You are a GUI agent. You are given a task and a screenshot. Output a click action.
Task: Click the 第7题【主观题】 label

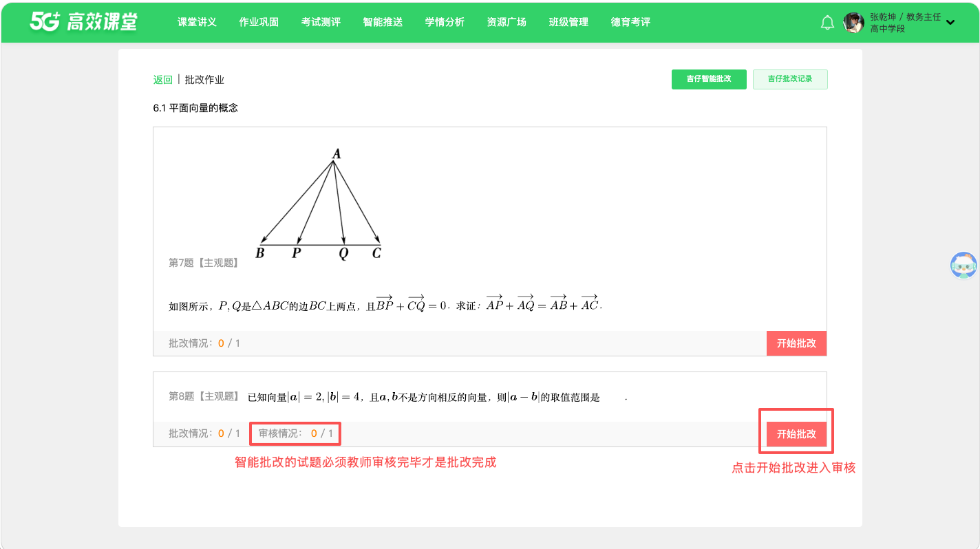204,263
